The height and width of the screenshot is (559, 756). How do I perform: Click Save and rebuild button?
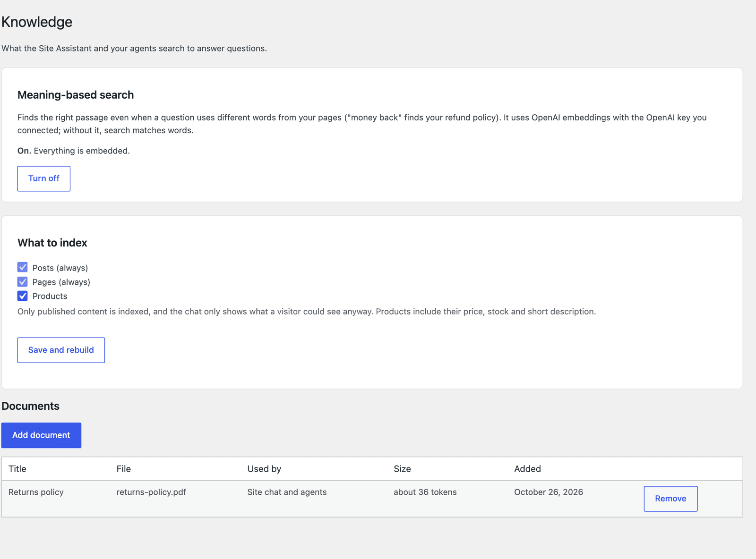click(x=61, y=350)
